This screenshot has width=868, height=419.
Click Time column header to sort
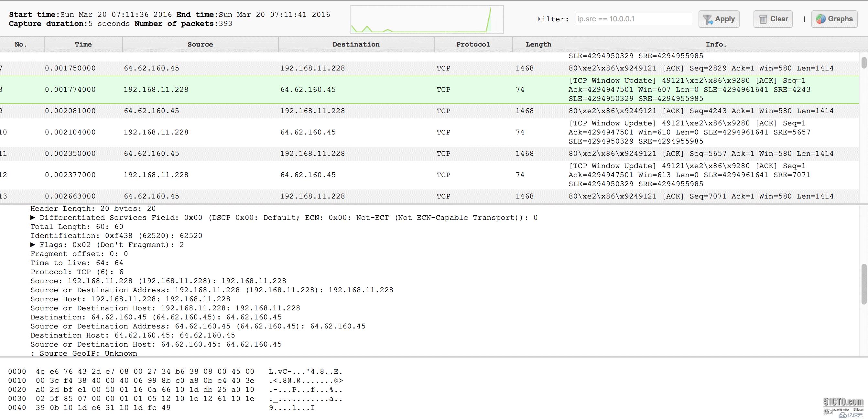(x=83, y=44)
